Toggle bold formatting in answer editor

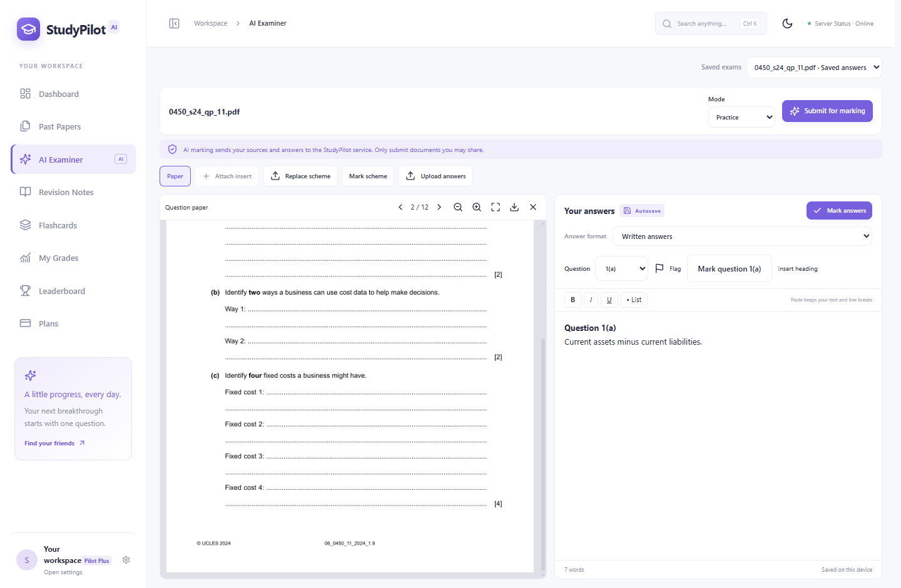click(x=573, y=300)
